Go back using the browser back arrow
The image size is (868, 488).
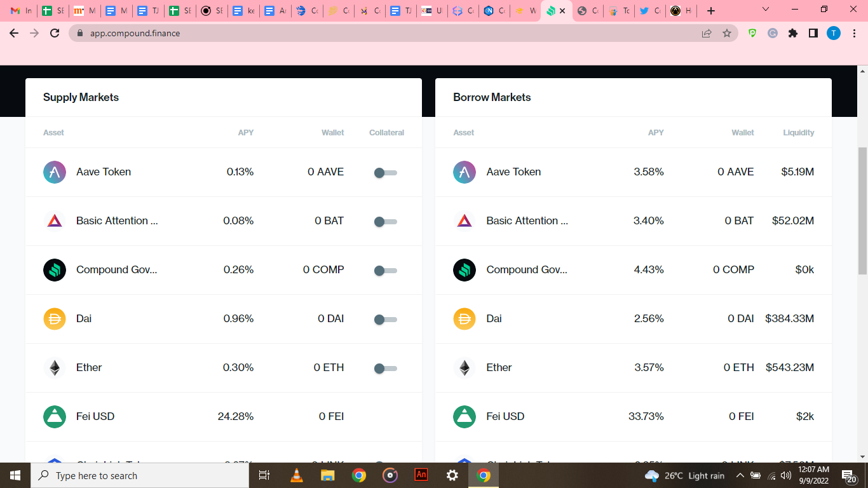pyautogui.click(x=15, y=33)
